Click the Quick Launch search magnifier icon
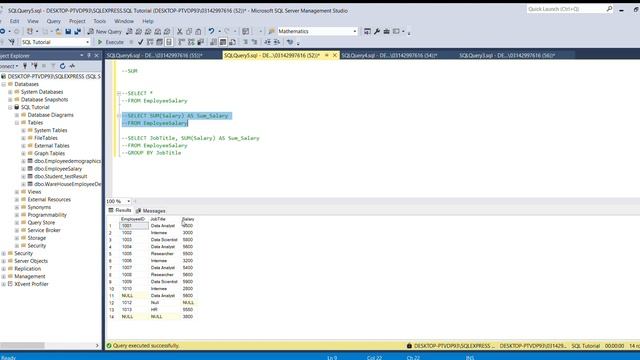Image resolution: width=640 pixels, height=360 pixels. [x=609, y=9]
